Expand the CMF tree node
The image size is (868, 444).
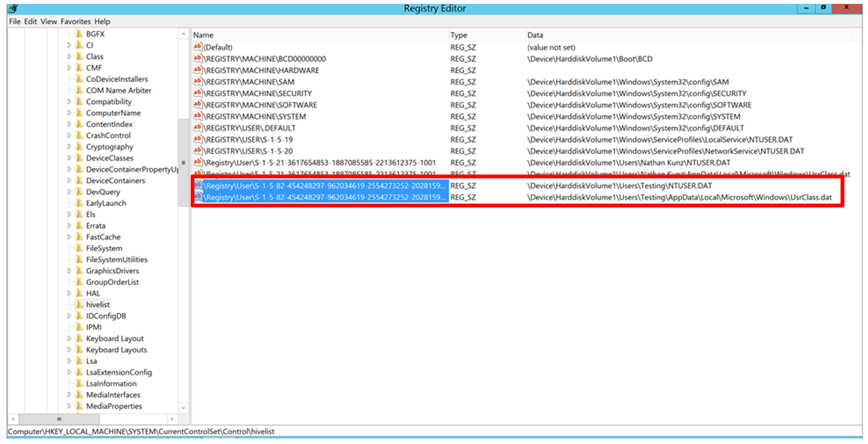(x=69, y=68)
